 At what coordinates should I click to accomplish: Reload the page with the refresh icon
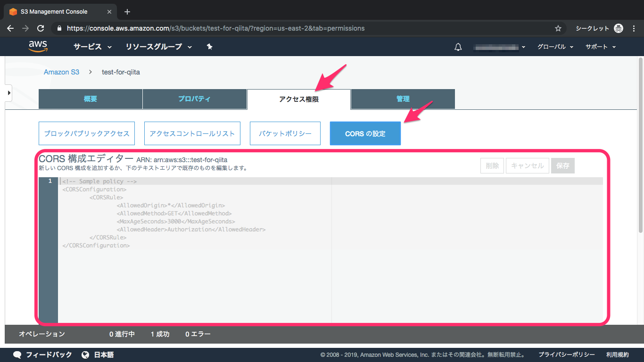[x=41, y=28]
